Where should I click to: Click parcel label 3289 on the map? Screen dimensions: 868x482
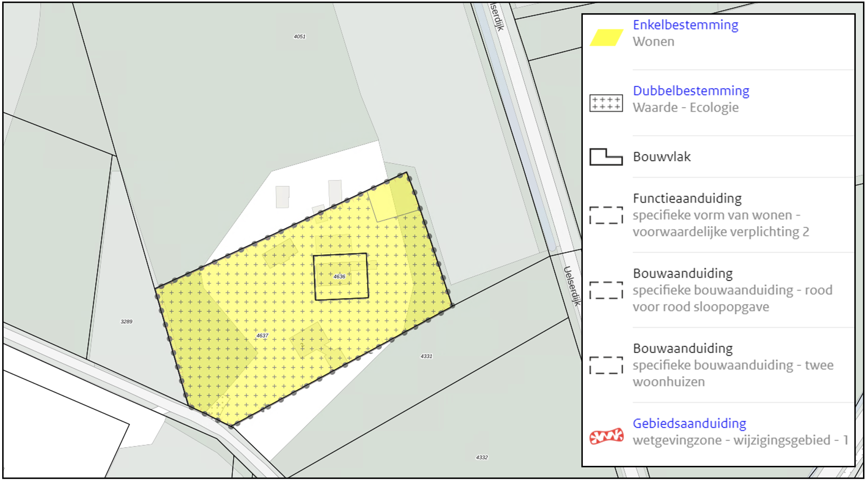point(126,322)
